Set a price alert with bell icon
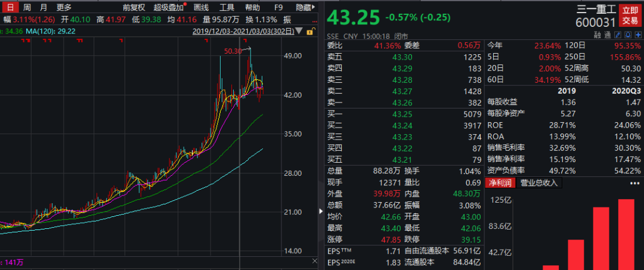 [x=628, y=35]
